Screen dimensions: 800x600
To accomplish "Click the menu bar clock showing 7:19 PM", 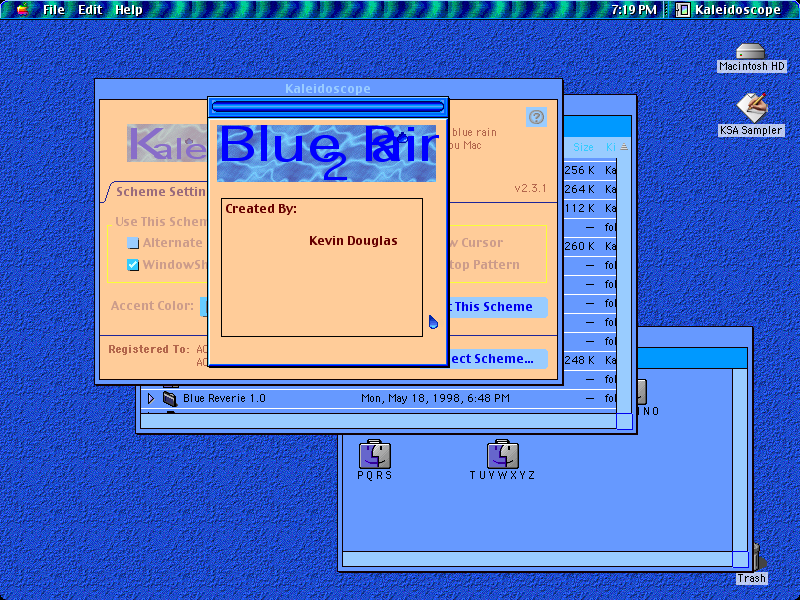I will coord(634,10).
